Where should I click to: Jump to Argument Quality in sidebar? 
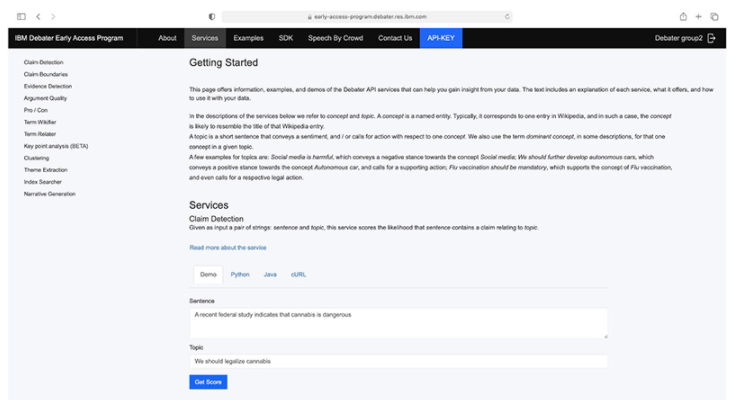click(45, 98)
